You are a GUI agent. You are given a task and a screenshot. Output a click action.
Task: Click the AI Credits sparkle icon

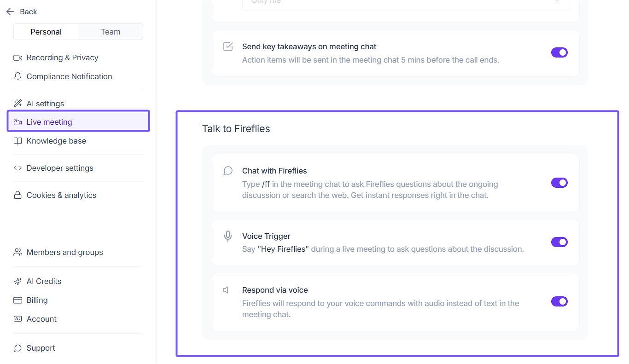tap(18, 281)
